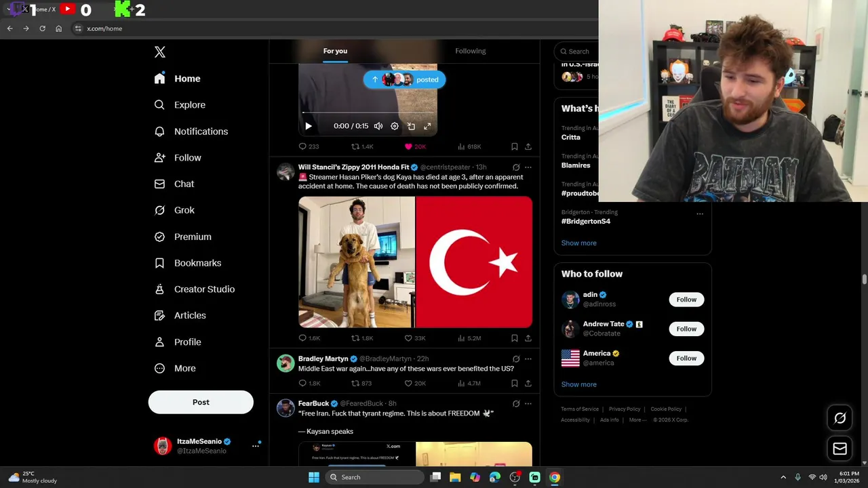Open the video settings gear
The height and width of the screenshot is (488, 868).
click(395, 126)
